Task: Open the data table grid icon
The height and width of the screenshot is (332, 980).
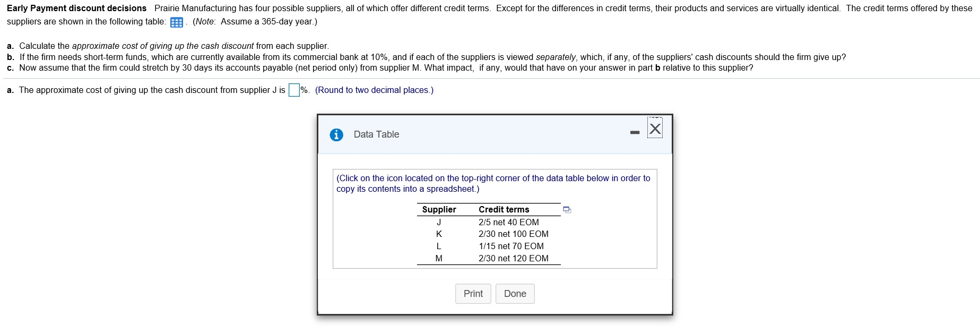Action: [x=177, y=22]
